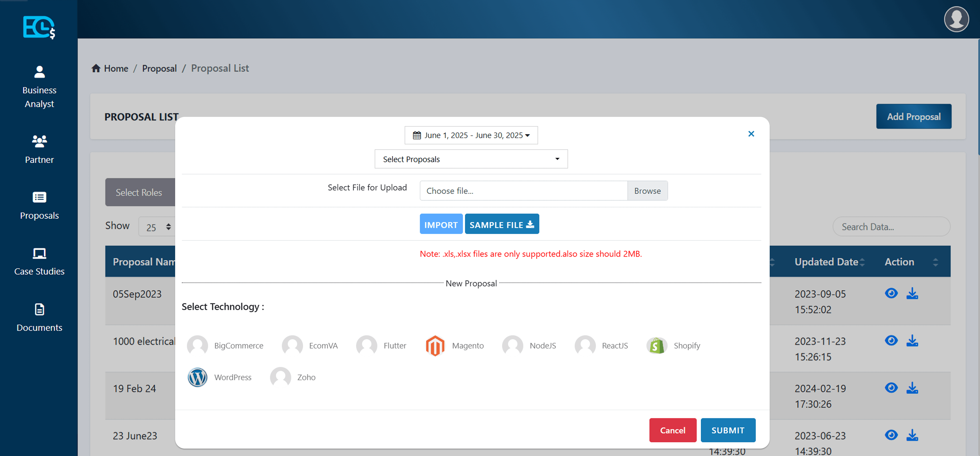The width and height of the screenshot is (980, 456).
Task: Click the Zoho placeholder avatar icon
Action: click(280, 377)
